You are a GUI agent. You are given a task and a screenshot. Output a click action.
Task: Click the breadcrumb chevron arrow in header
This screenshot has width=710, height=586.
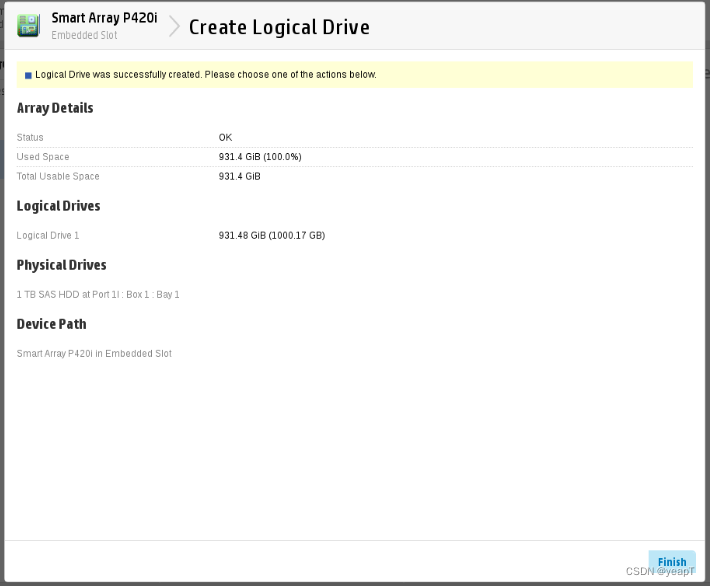point(174,26)
